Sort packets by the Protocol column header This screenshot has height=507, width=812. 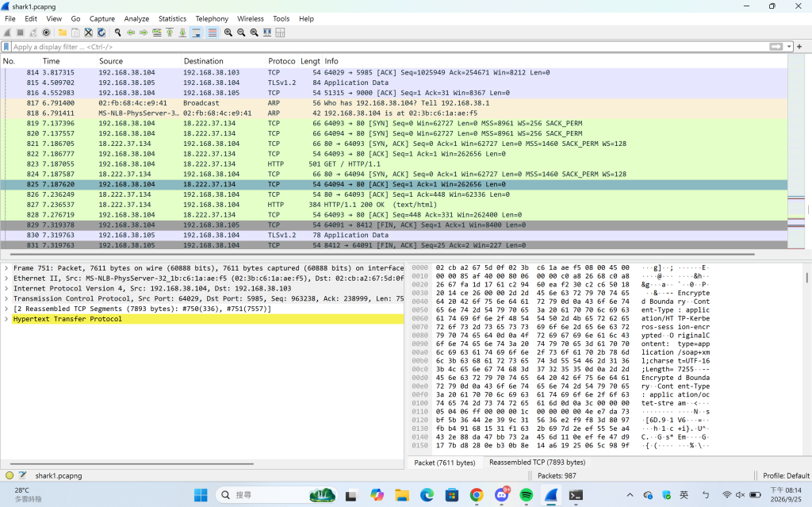[282, 61]
